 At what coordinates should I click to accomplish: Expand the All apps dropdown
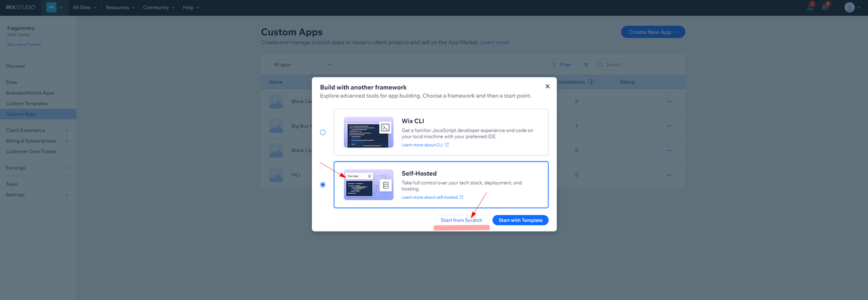tap(302, 64)
